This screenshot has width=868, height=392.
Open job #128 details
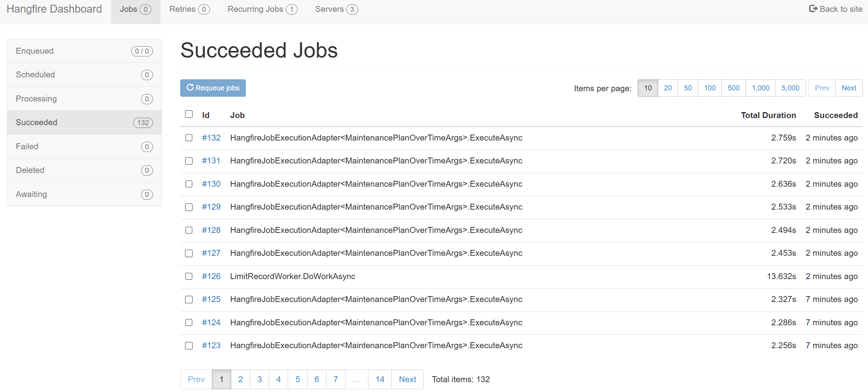(211, 230)
